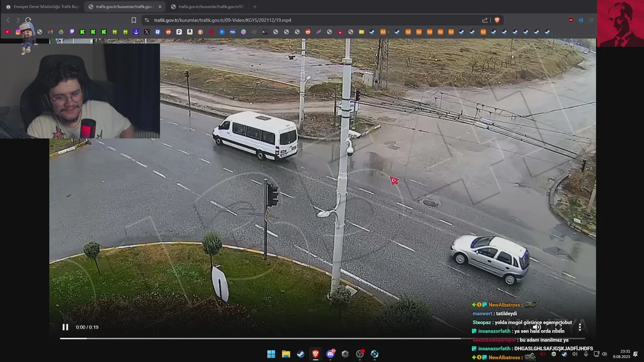The height and width of the screenshot is (362, 644).
Task: Open the Gmail bookmark
Action: (50, 32)
